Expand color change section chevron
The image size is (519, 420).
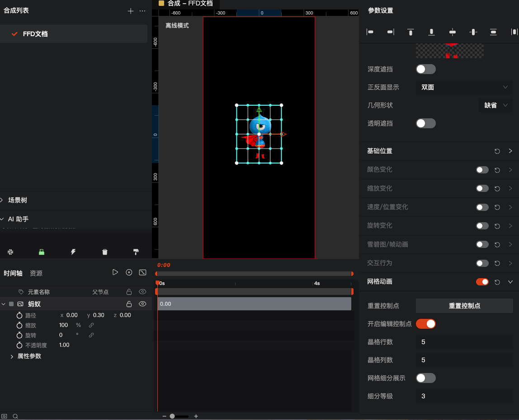[510, 170]
